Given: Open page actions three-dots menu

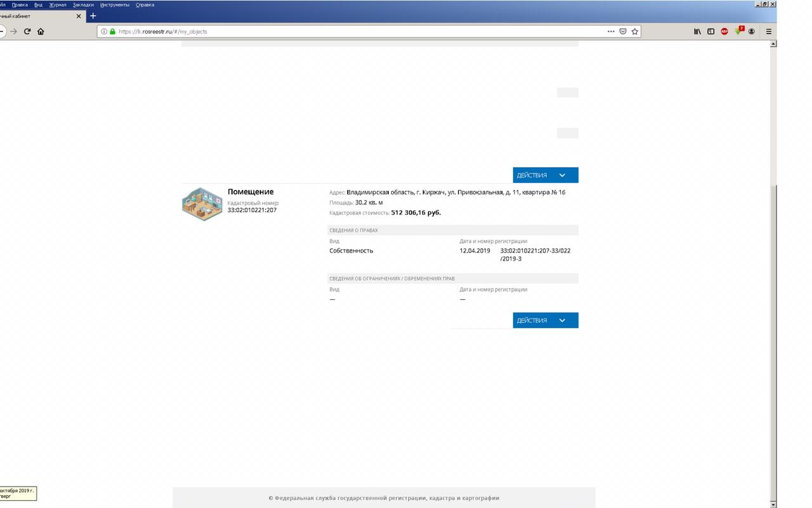Looking at the screenshot, I should click(611, 31).
